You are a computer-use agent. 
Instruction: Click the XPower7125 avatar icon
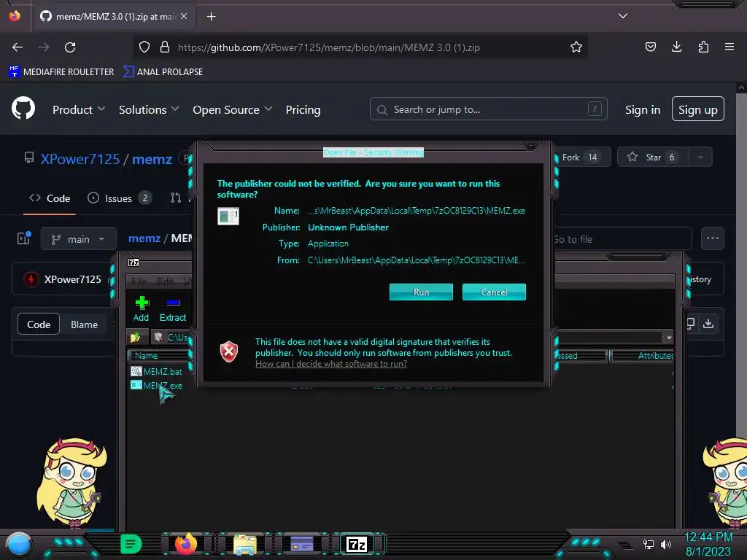coord(31,279)
